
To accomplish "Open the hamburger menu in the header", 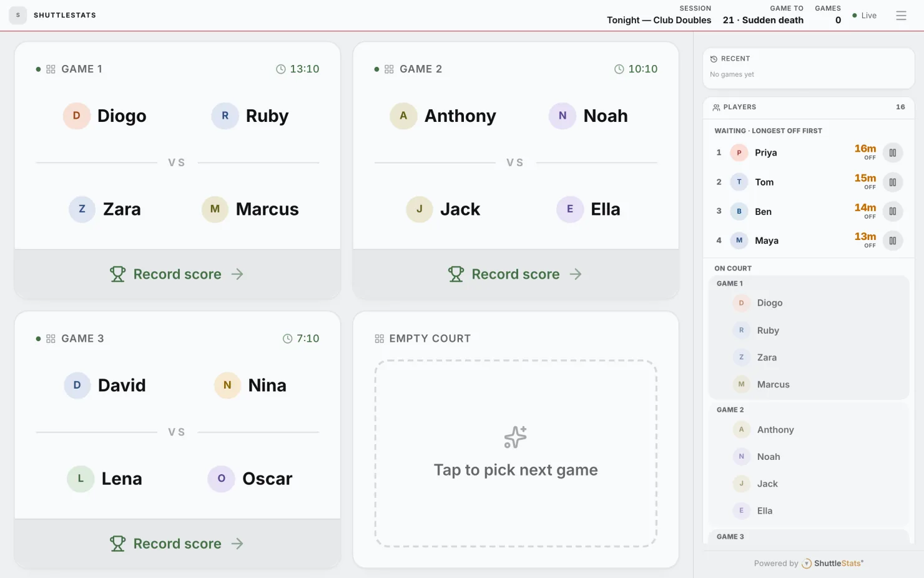I will 901,15.
